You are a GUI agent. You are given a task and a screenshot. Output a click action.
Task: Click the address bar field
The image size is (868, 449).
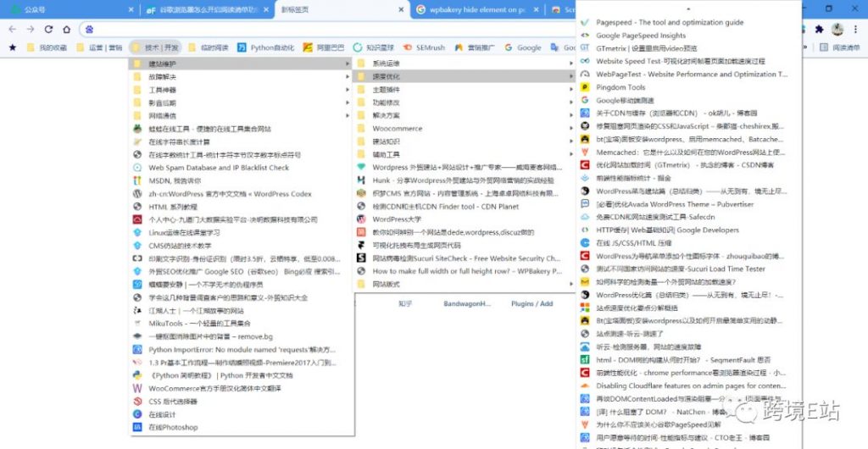(326, 30)
